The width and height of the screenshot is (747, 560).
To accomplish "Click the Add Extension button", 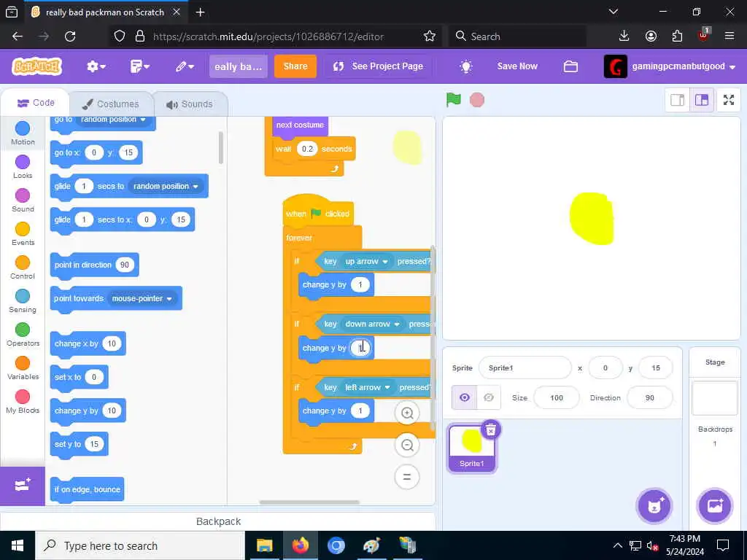I will (x=23, y=486).
